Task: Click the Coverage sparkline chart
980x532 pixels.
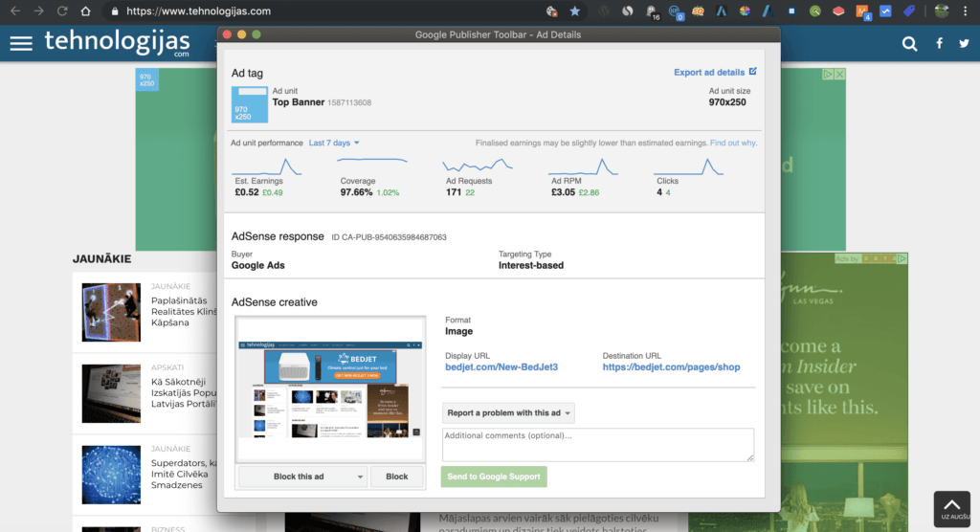Action: (x=372, y=162)
